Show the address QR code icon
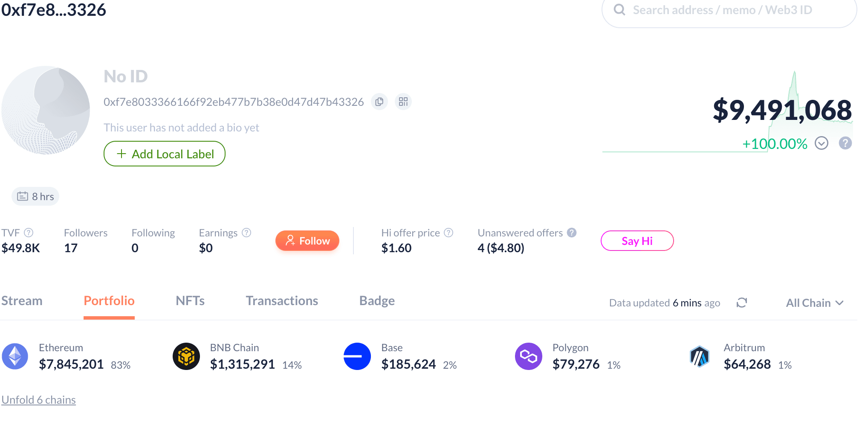This screenshot has width=868, height=431. pos(403,102)
